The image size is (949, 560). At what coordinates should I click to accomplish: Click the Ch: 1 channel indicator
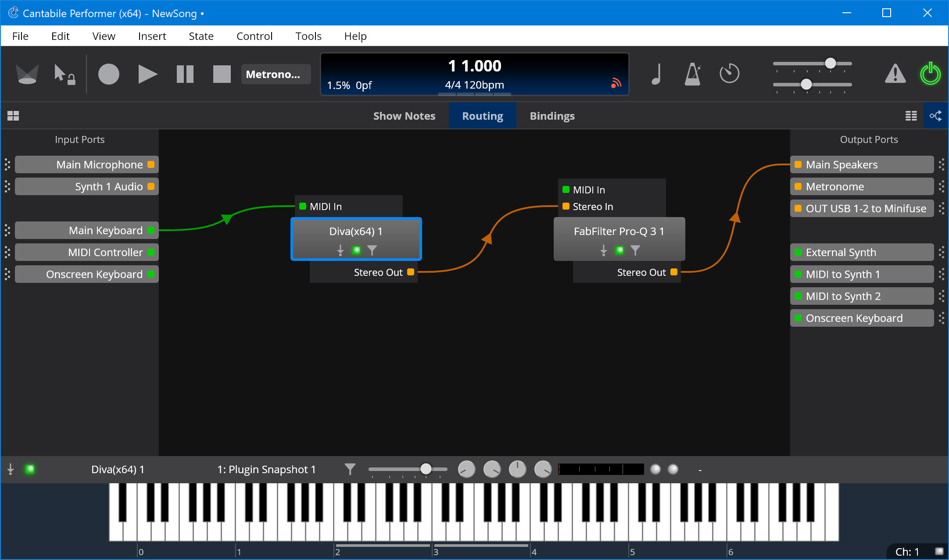(x=907, y=552)
